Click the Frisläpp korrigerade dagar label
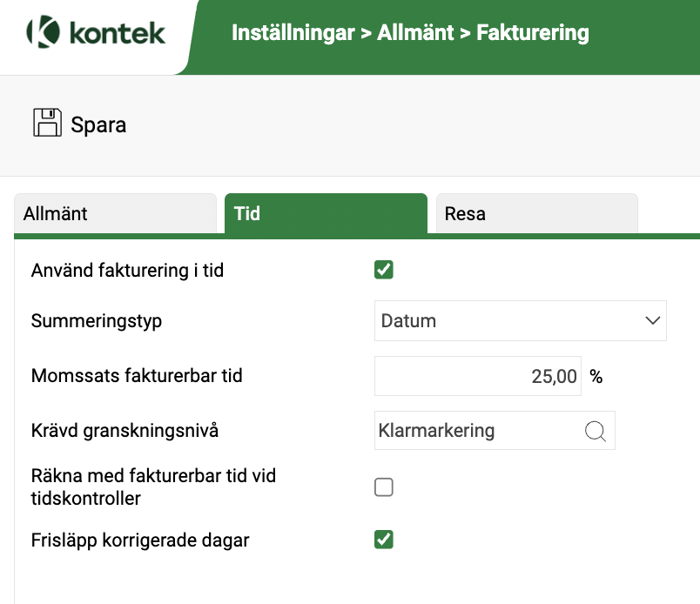Viewport: 700px width, 604px height. click(x=140, y=540)
